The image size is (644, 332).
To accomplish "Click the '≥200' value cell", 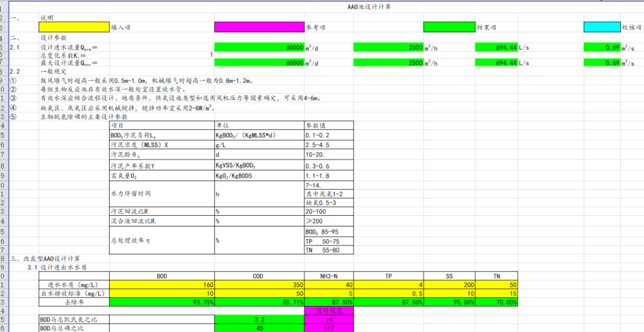I will tap(329, 221).
